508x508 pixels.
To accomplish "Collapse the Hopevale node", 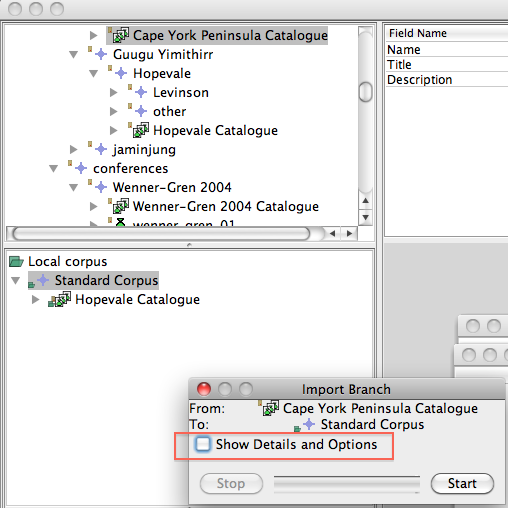I will [x=93, y=73].
